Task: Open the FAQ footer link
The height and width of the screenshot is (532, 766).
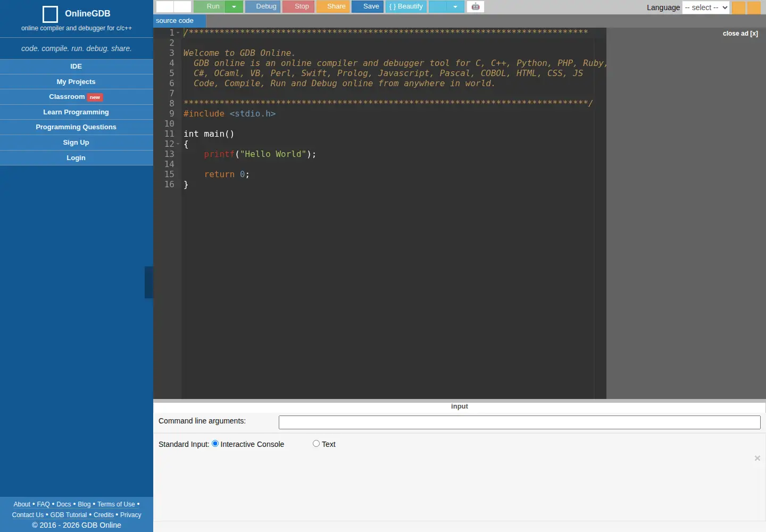Action: pos(43,504)
